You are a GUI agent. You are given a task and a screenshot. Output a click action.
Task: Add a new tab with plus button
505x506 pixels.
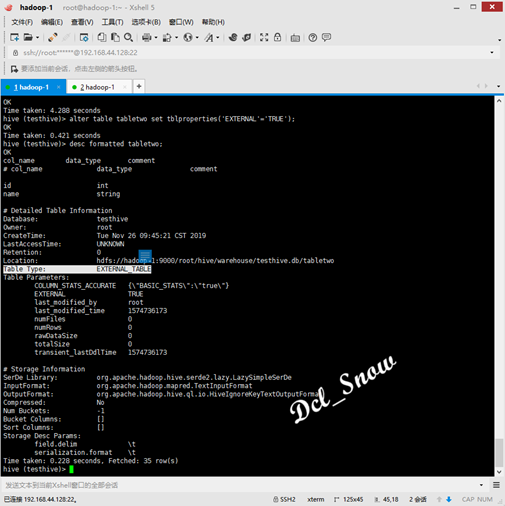(x=139, y=87)
